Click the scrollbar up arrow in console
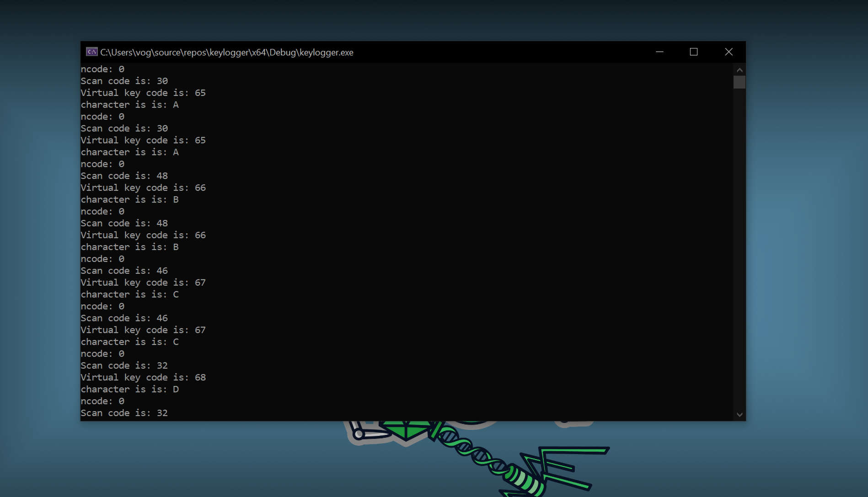Image resolution: width=868 pixels, height=497 pixels. click(x=739, y=70)
